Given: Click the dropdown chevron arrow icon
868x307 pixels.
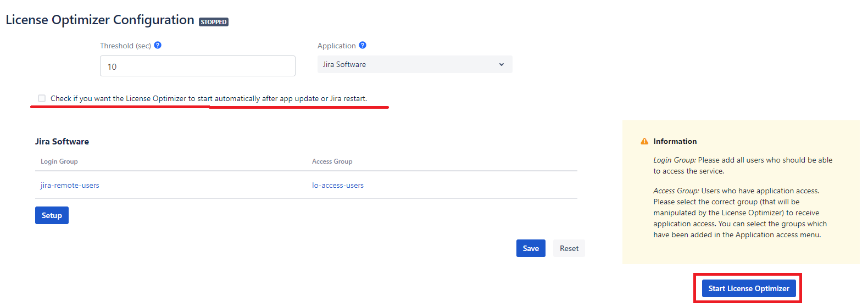Looking at the screenshot, I should (502, 64).
